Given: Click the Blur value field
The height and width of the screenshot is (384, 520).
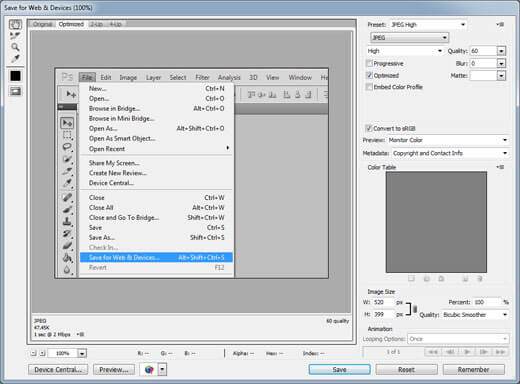Looking at the screenshot, I should (x=483, y=63).
